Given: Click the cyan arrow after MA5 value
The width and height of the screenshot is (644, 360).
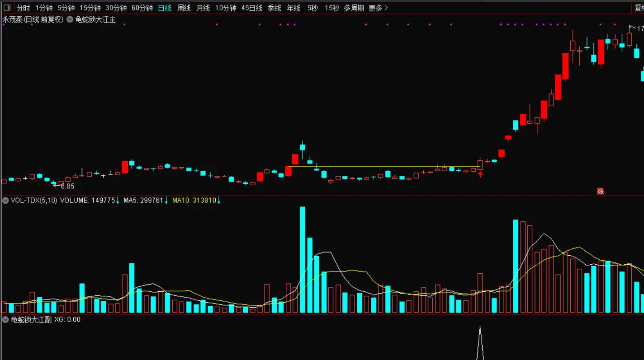Looking at the screenshot, I should pyautogui.click(x=166, y=200).
